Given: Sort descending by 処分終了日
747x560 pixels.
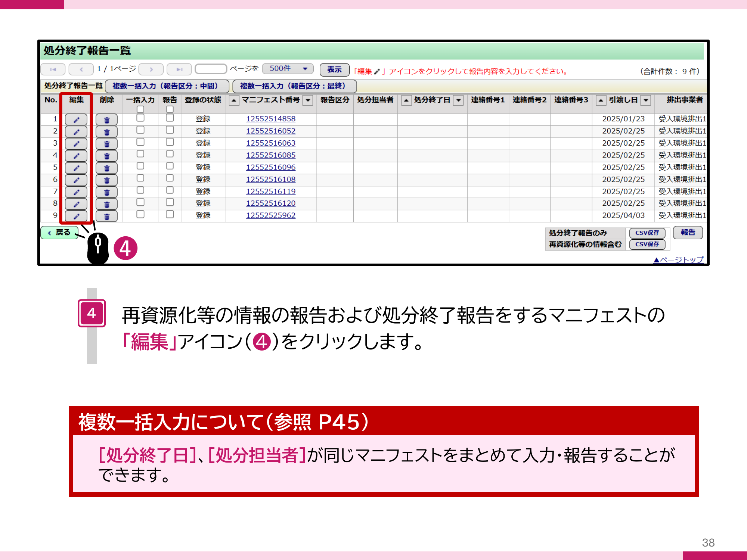Looking at the screenshot, I should tap(459, 100).
